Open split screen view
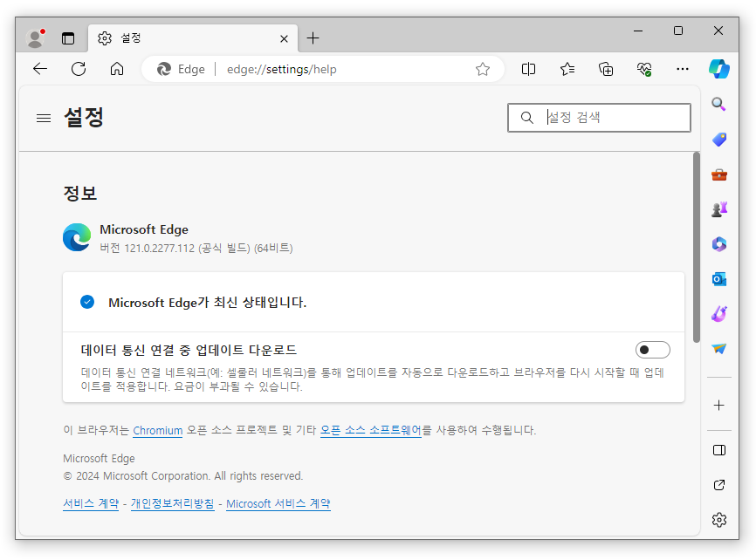The image size is (756, 560). coord(528,69)
